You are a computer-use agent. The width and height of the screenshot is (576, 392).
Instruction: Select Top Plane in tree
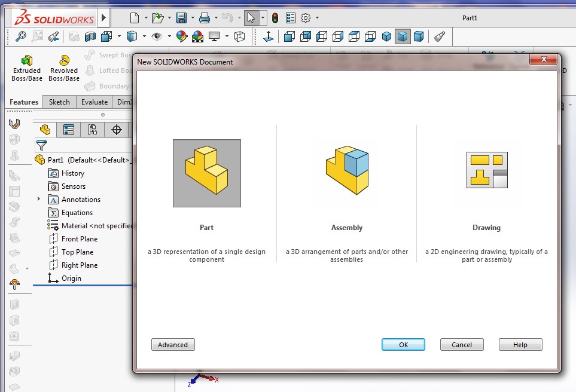click(71, 252)
